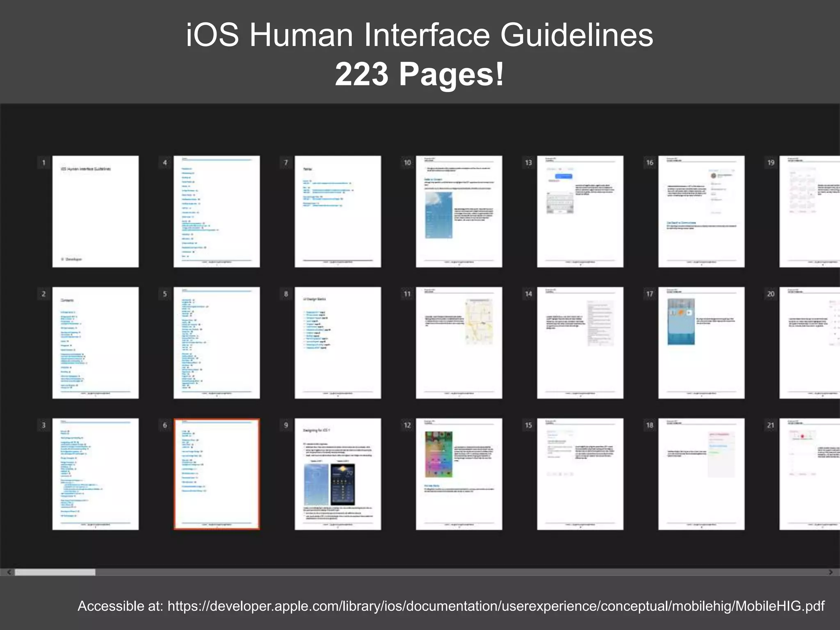Open page 9 Designing for iOS 7 thumbnail
The image size is (840, 630).
(x=338, y=474)
